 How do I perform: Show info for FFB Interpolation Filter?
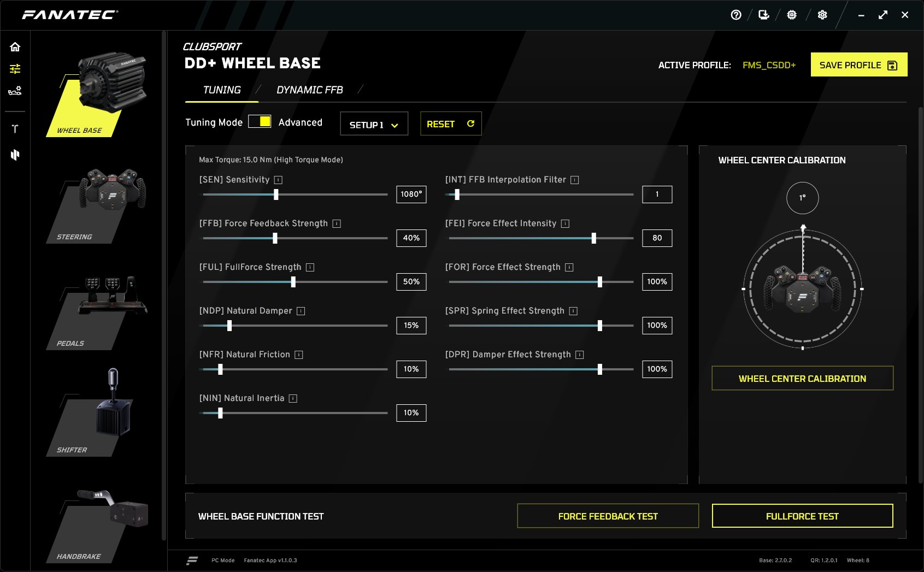[574, 180]
